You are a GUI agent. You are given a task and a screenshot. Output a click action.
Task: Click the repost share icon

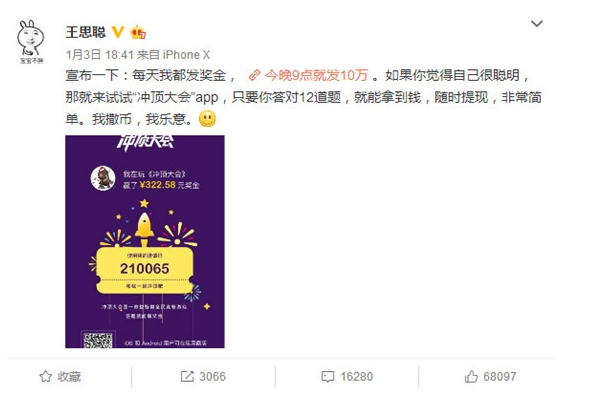(187, 377)
